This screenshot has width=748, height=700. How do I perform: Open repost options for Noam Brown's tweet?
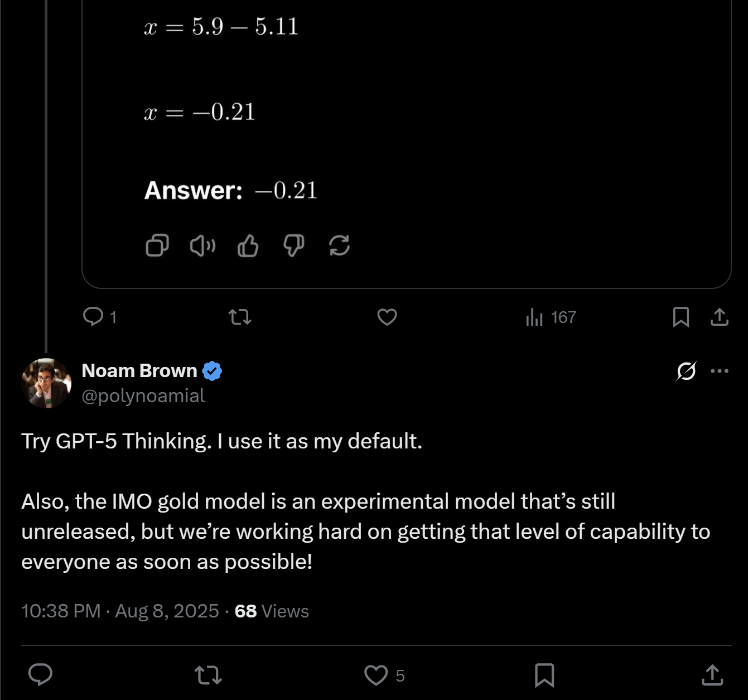coord(209,675)
